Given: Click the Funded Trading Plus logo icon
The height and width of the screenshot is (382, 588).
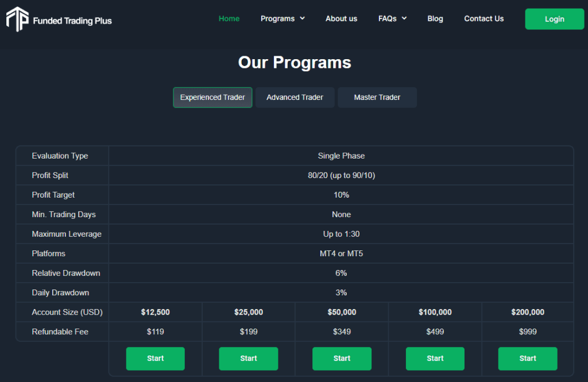Looking at the screenshot, I should (17, 19).
